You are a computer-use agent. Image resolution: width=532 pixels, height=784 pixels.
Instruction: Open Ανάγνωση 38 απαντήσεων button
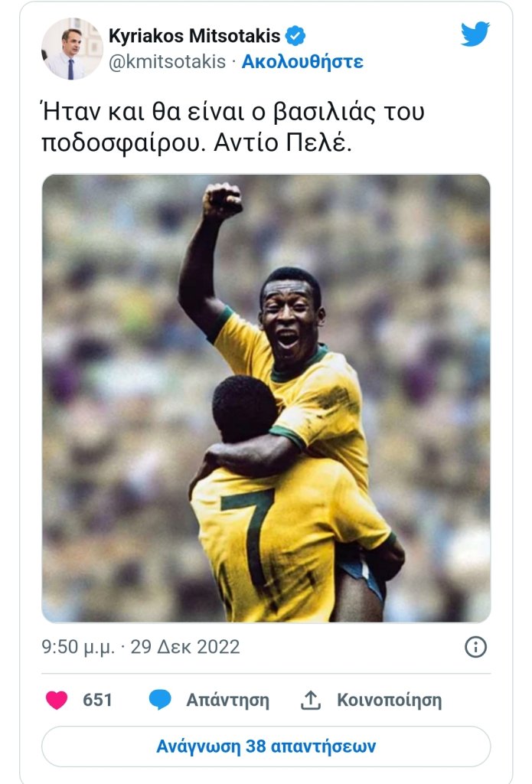[266, 746]
